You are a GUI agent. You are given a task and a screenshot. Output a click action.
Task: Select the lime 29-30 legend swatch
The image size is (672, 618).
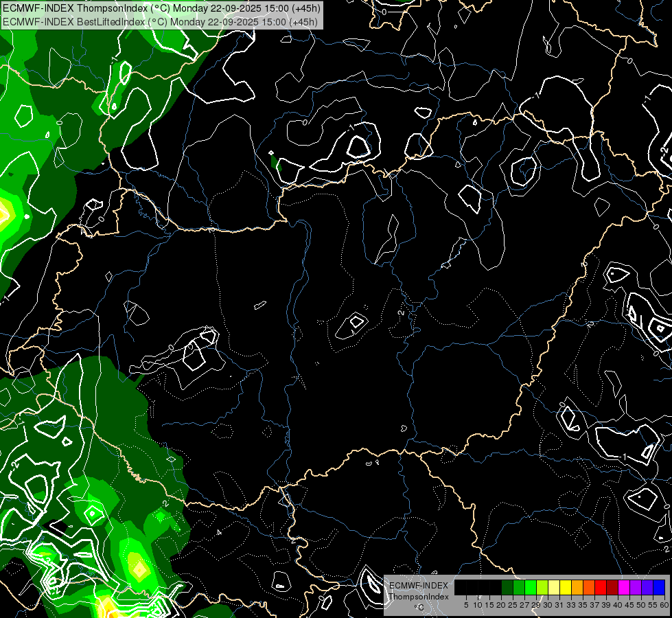[542, 587]
